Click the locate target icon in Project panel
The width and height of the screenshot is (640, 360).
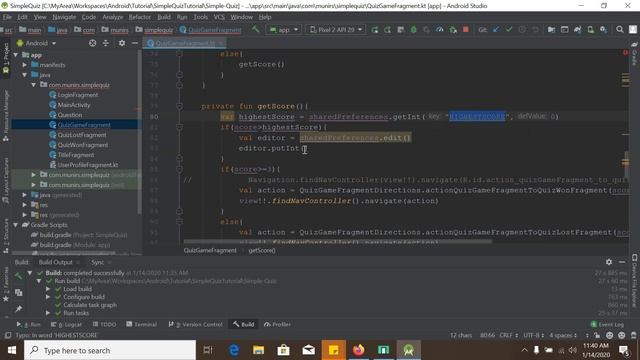point(93,43)
